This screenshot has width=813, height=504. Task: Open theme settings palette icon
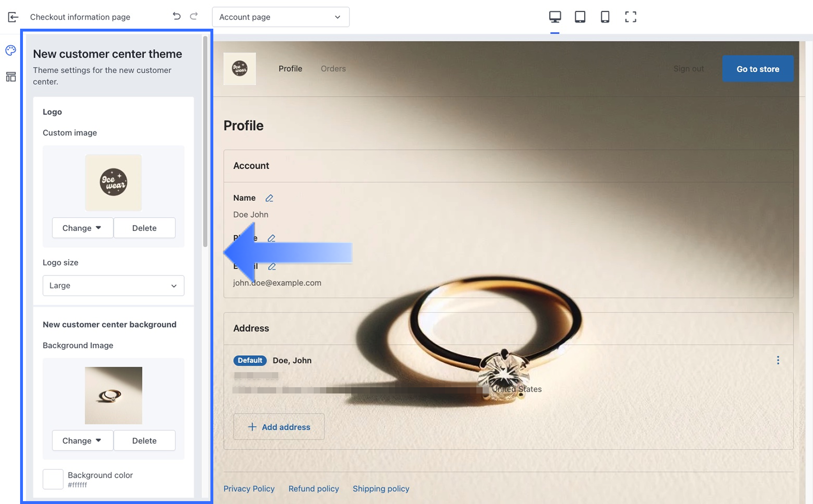[x=11, y=51]
